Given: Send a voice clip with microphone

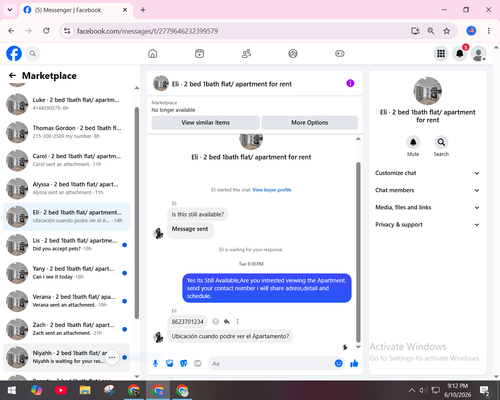Looking at the screenshot, I should 155,363.
